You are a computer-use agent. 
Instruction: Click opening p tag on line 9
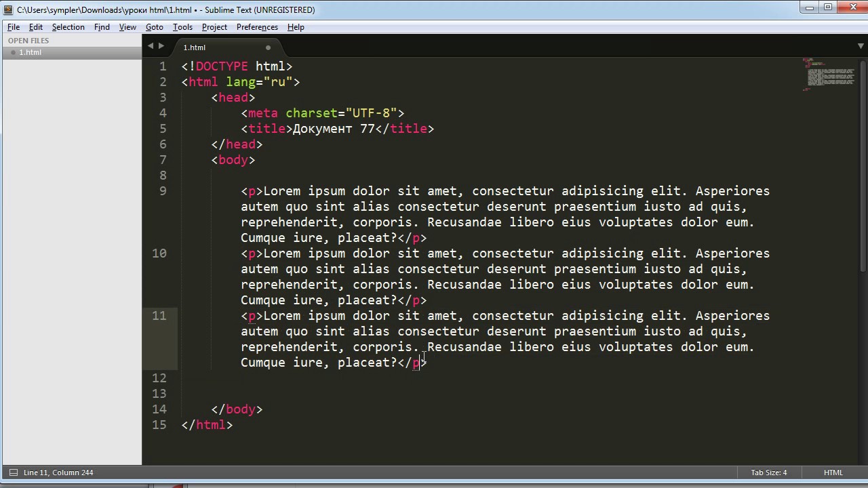(x=252, y=191)
